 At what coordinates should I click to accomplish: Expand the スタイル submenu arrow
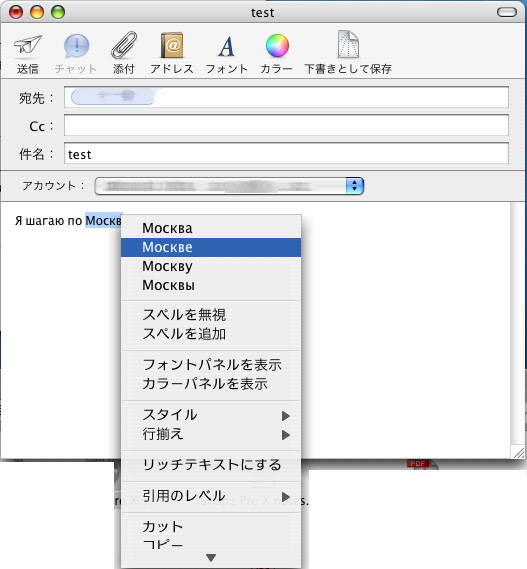[286, 416]
